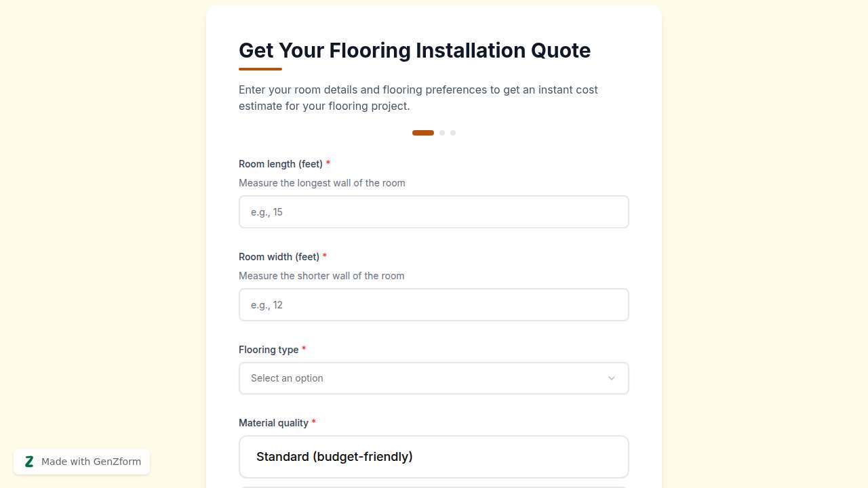Image resolution: width=868 pixels, height=488 pixels.
Task: Click the required asterisk next to Room length
Action: (x=328, y=163)
